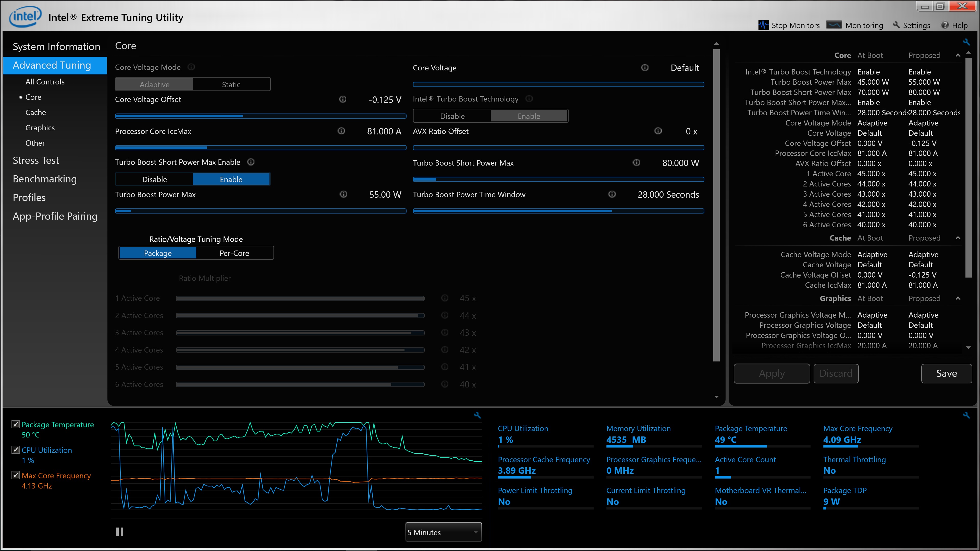Select Other under Advanced Tuning
The width and height of the screenshot is (980, 551).
[35, 143]
